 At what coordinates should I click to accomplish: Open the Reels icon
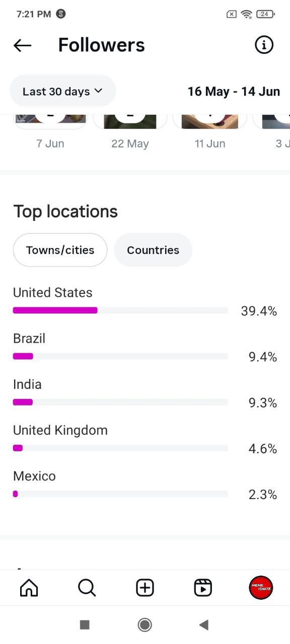click(x=203, y=587)
